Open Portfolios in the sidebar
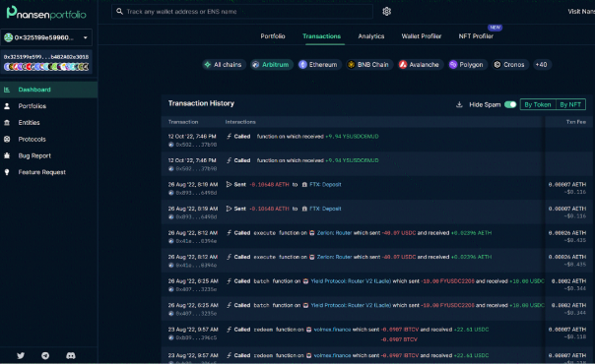This screenshot has height=364, width=595. click(x=48, y=106)
